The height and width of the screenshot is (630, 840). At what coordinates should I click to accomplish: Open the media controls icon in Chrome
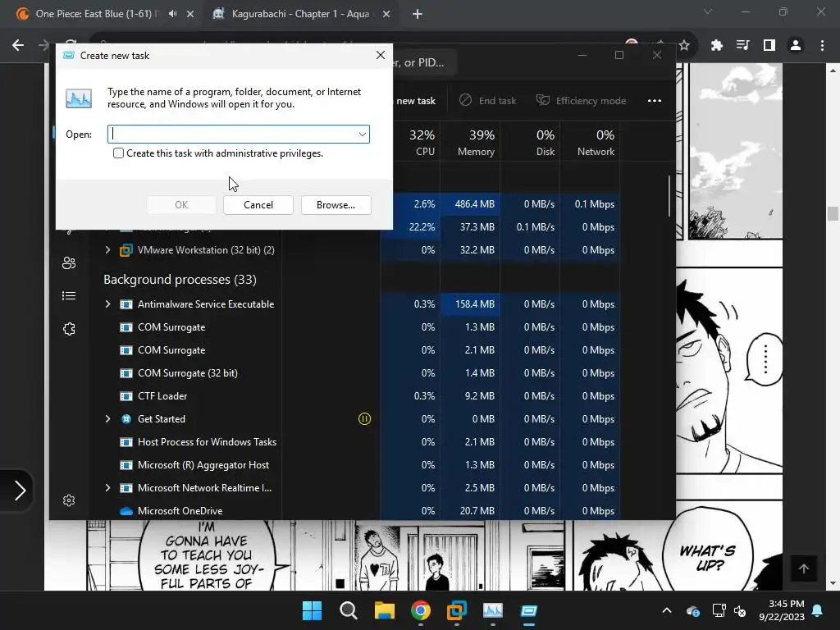coord(743,46)
